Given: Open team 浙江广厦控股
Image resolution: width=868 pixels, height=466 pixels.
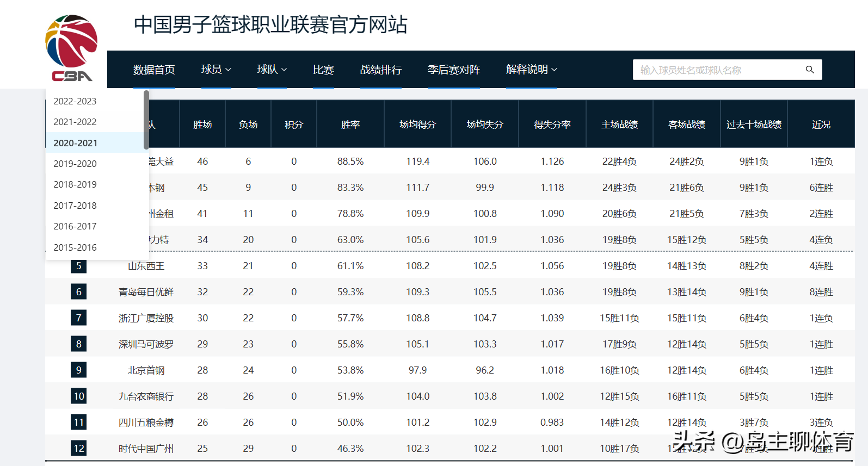Looking at the screenshot, I should pyautogui.click(x=146, y=318).
